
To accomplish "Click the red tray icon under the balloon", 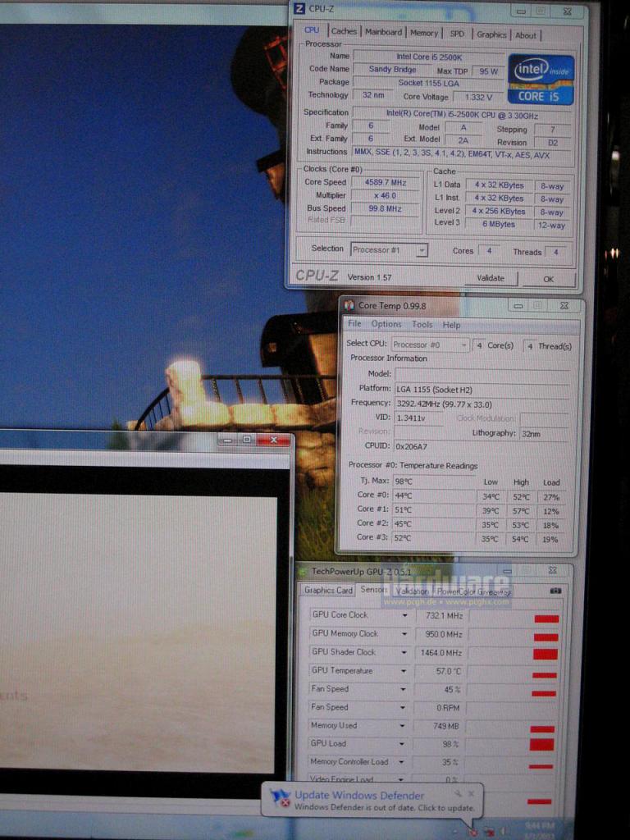I will tap(473, 832).
